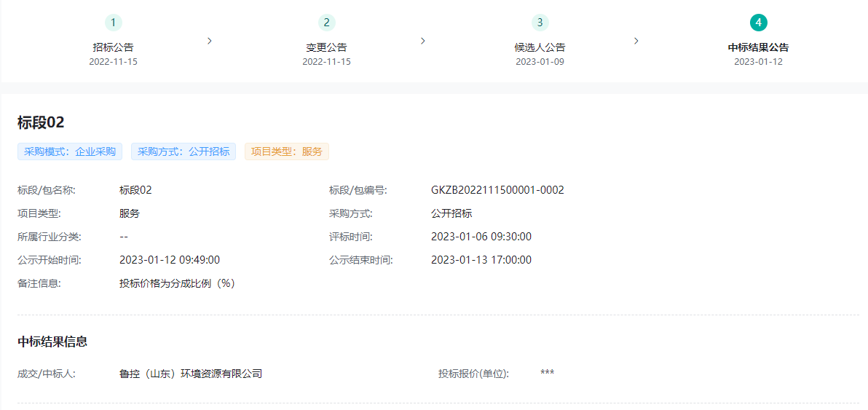Click the step 2 circle icon
The width and height of the screenshot is (868, 410).
[326, 23]
